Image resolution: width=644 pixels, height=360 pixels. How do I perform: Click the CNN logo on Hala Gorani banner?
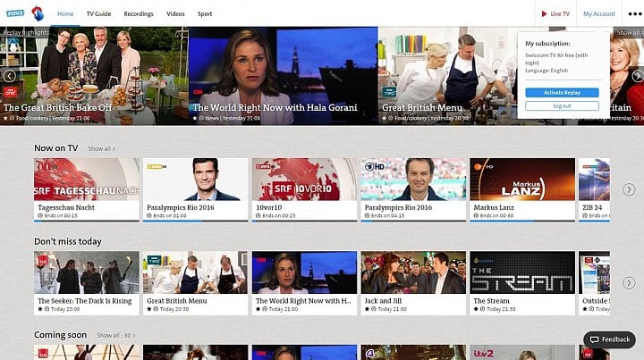click(x=198, y=92)
